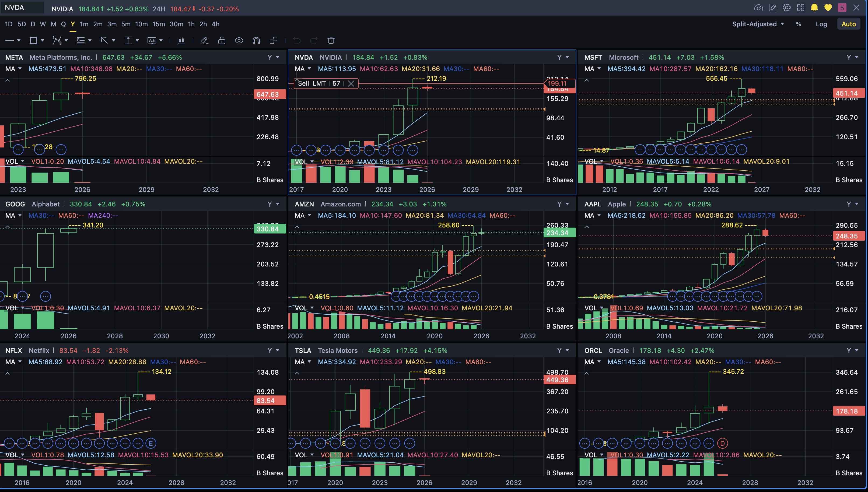Select the arrow drawing tool

(104, 41)
